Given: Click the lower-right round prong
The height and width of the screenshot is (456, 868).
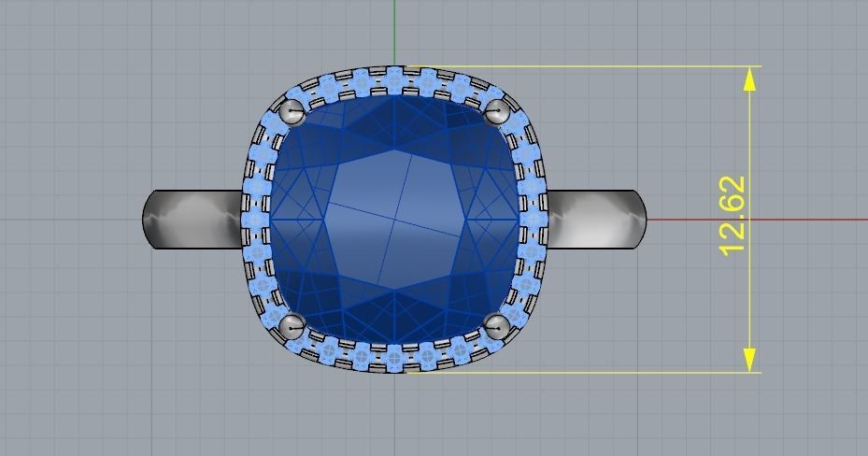Looking at the screenshot, I should tap(496, 326).
